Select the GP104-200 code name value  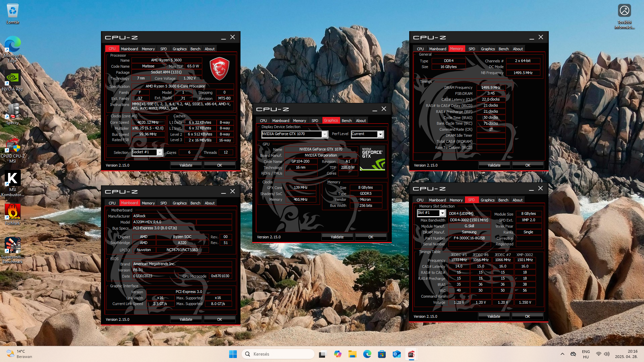tap(301, 161)
